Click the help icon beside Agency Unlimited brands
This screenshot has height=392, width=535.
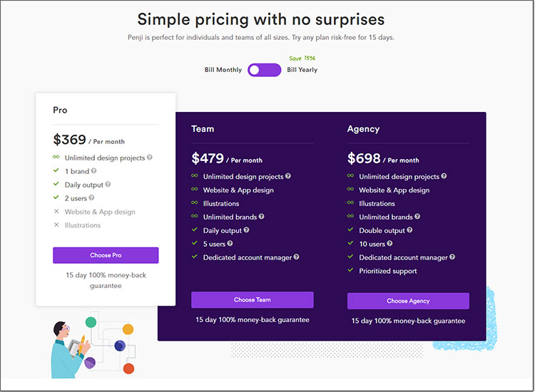[417, 217]
